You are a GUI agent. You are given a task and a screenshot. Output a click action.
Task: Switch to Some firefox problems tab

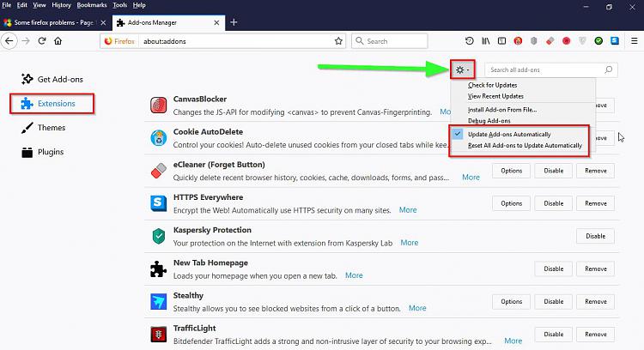pyautogui.click(x=53, y=22)
